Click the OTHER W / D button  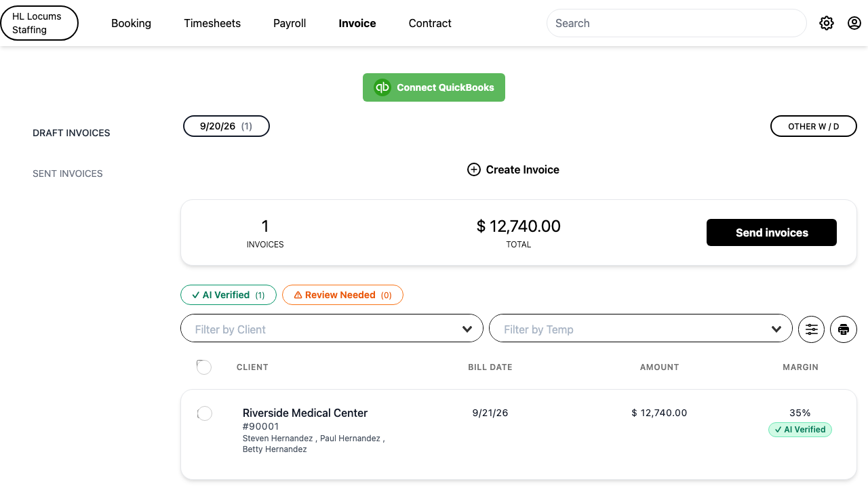(814, 126)
